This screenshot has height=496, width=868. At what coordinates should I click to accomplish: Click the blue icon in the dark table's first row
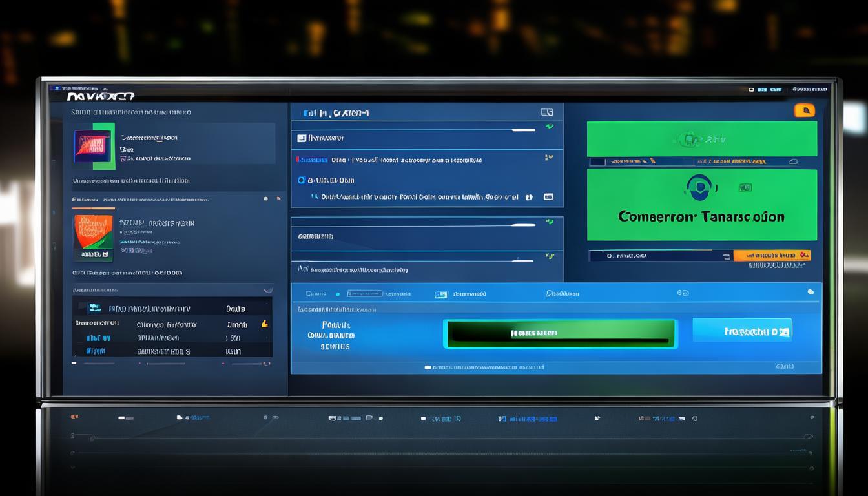(94, 308)
